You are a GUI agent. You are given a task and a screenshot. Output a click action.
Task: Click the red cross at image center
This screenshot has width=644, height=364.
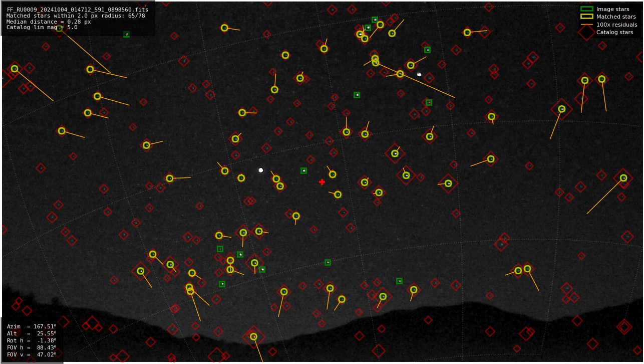(322, 182)
